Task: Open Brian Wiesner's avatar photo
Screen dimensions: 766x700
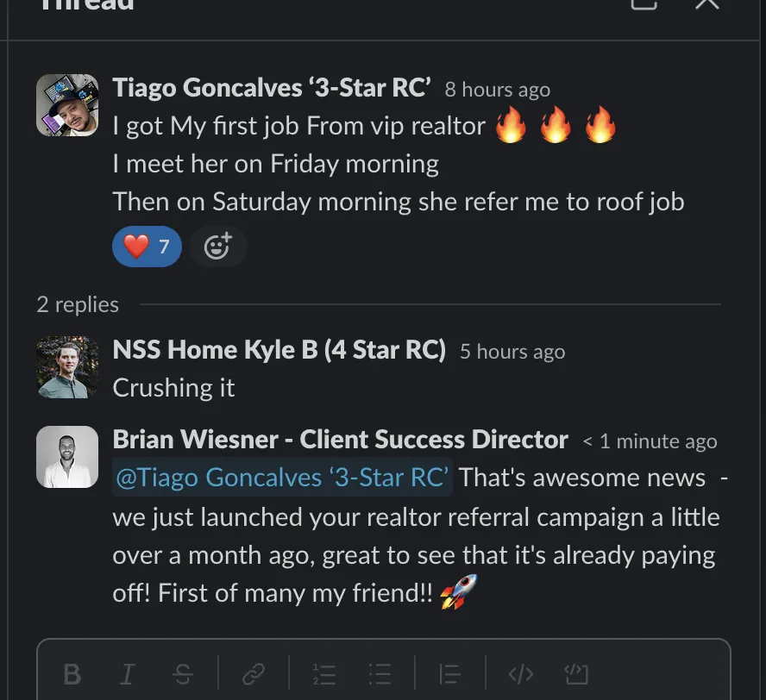Action: (67, 457)
